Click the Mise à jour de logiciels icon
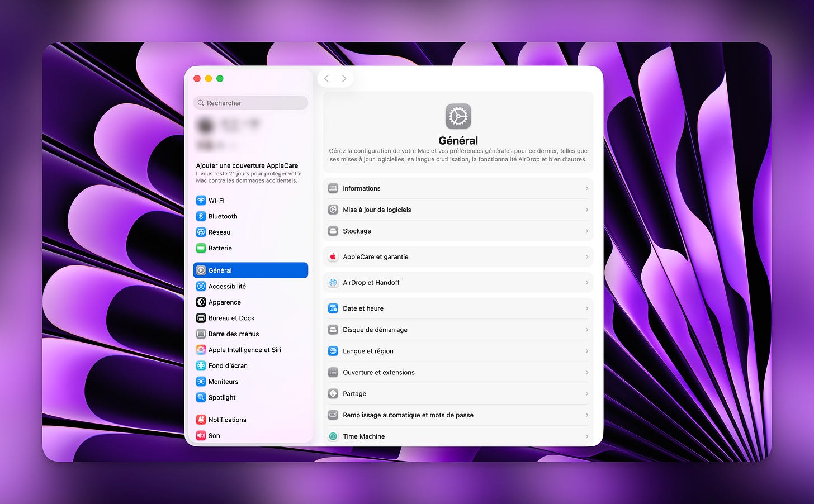Screen dimensions: 814x504 pos(333,210)
